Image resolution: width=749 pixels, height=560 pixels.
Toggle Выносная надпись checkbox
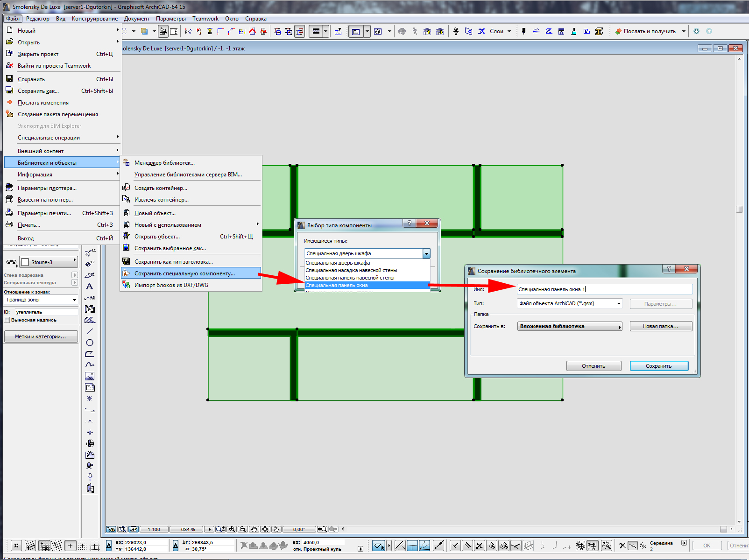(x=7, y=320)
